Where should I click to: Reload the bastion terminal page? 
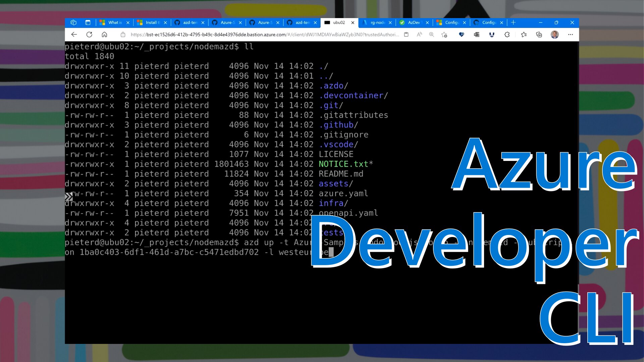[89, 35]
